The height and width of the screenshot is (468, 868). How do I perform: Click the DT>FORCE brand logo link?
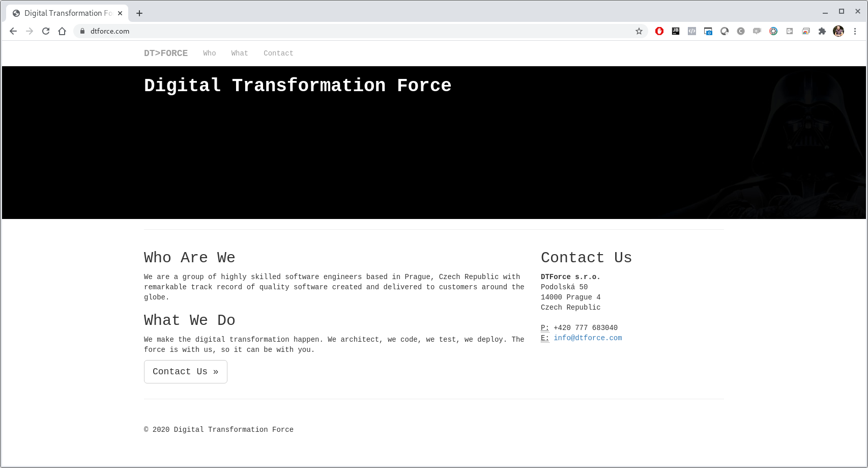pos(166,53)
